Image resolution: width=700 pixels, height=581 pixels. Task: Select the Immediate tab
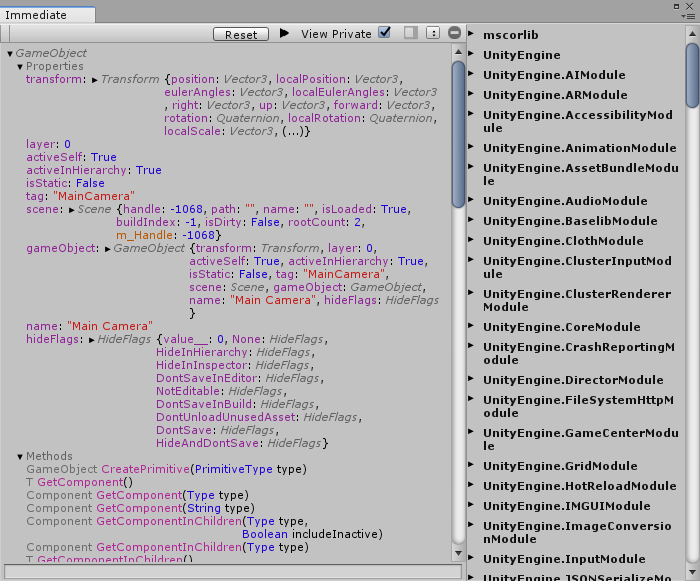click(47, 15)
